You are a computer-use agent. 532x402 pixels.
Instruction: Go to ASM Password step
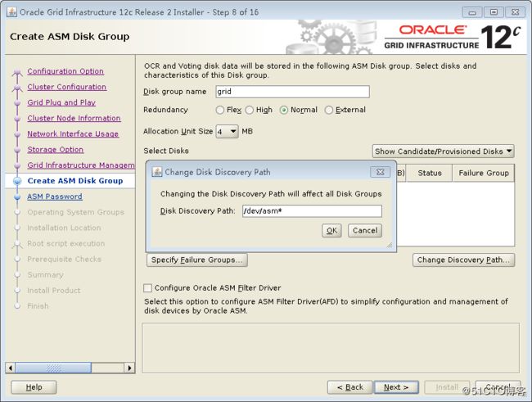pos(55,196)
